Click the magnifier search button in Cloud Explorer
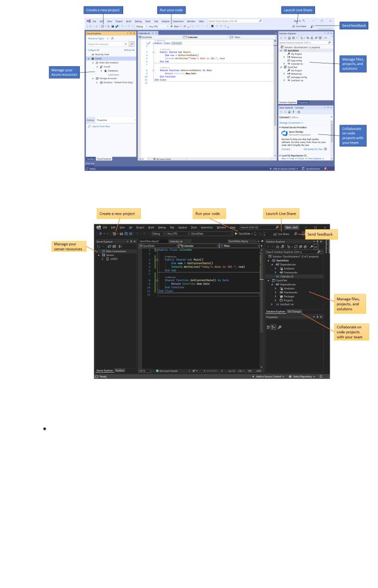 (x=131, y=44)
